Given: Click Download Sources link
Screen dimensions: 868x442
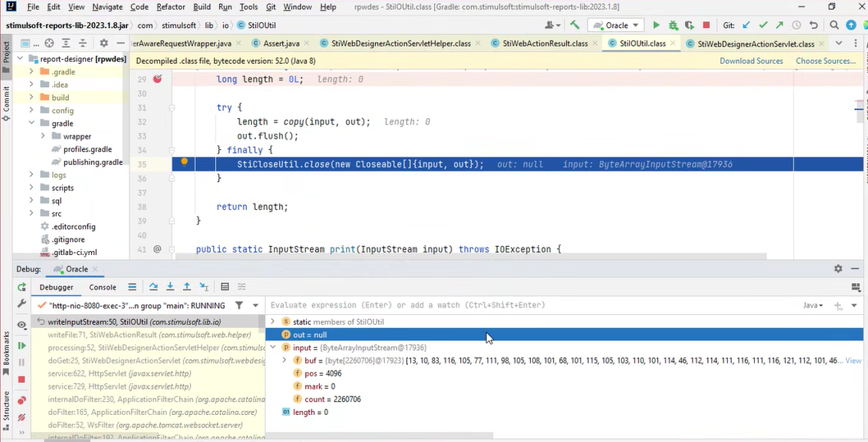Looking at the screenshot, I should 752,61.
